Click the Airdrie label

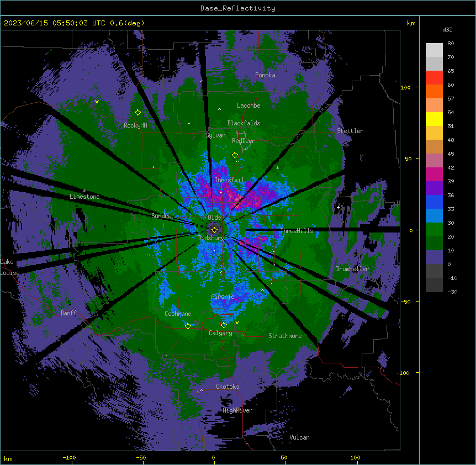point(223,297)
